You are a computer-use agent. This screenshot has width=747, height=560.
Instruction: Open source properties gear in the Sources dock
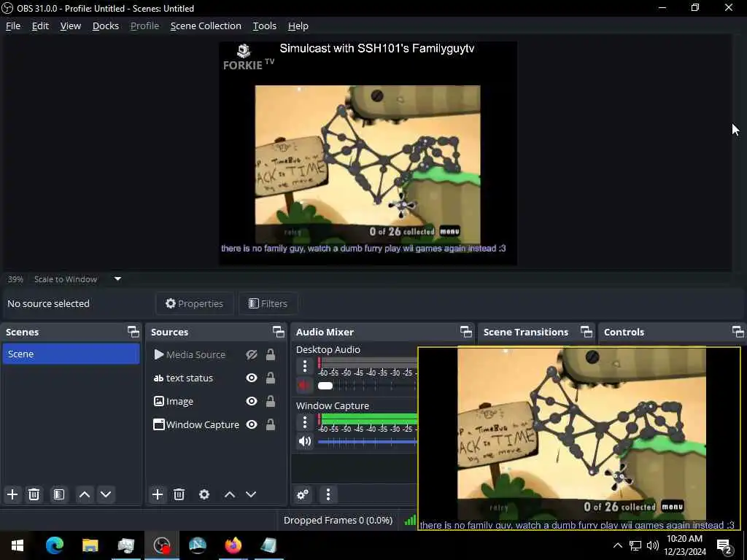(204, 494)
